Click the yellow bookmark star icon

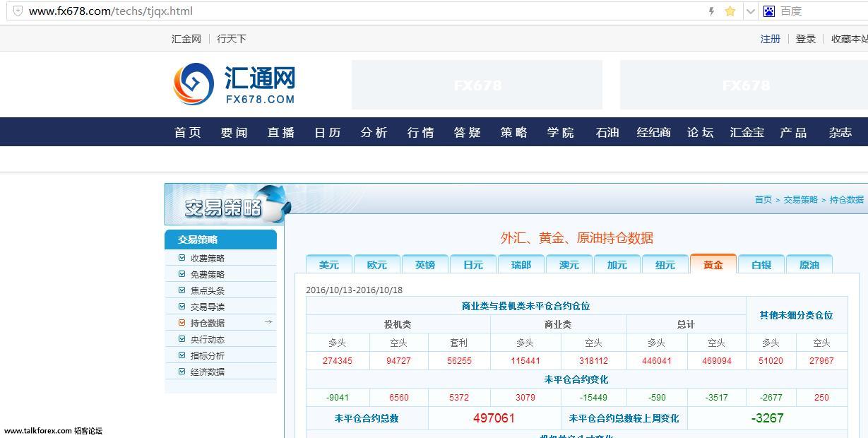coord(730,11)
